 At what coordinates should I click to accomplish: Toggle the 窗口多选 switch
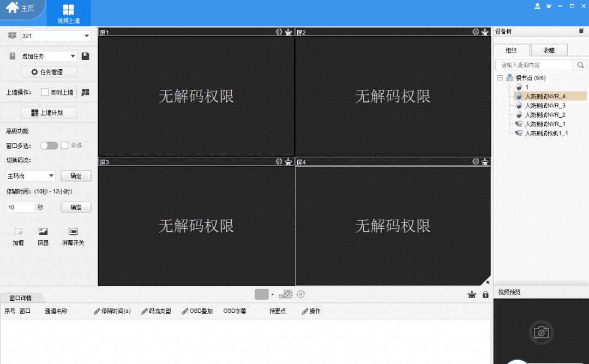(x=49, y=145)
